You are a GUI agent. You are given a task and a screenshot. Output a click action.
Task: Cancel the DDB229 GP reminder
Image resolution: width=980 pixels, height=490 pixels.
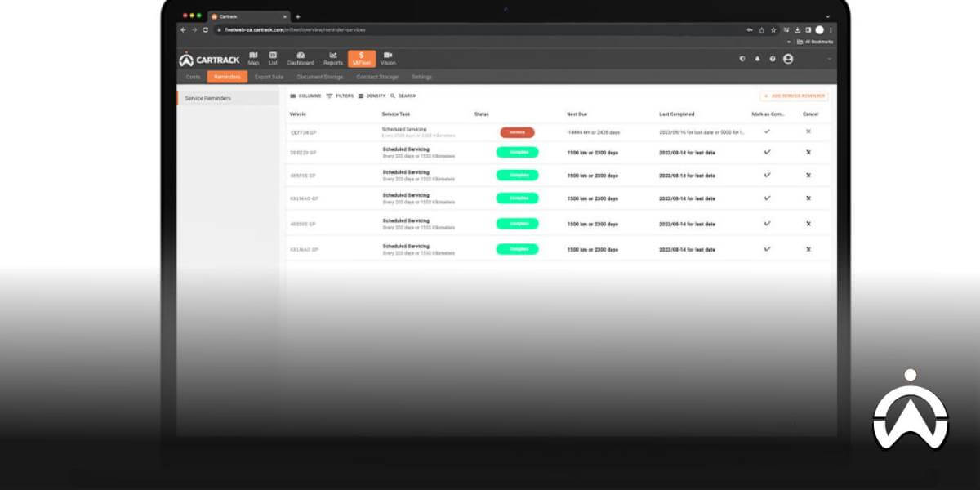point(808,152)
